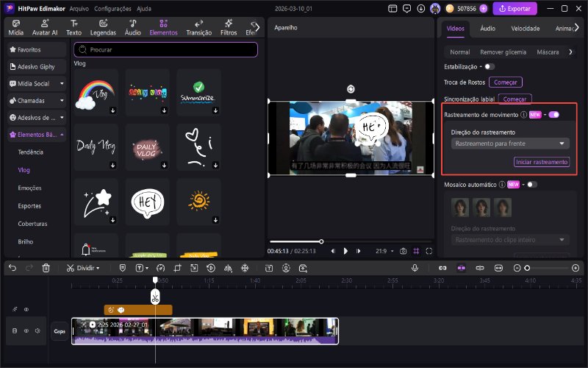Screen dimensions: 588x368
Task: Select the Máscara sub-tab
Action: point(548,52)
